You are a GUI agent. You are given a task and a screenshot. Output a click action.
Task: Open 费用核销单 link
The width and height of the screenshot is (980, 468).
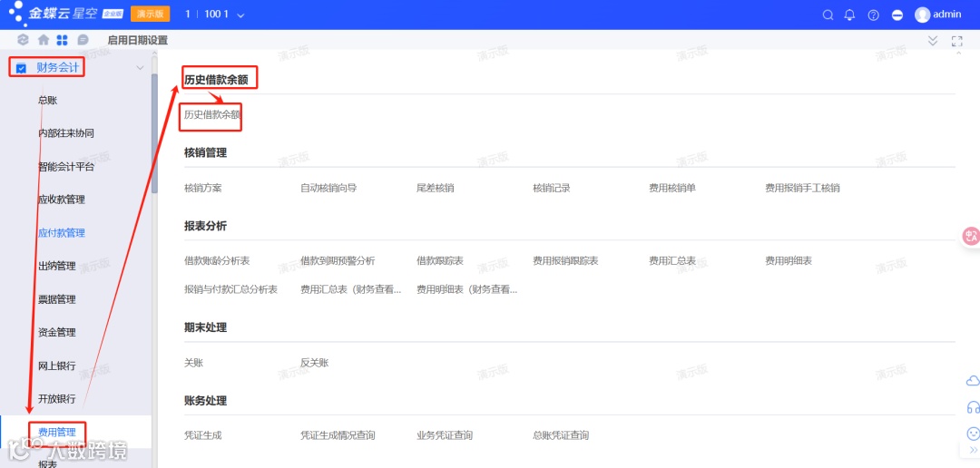coord(671,188)
